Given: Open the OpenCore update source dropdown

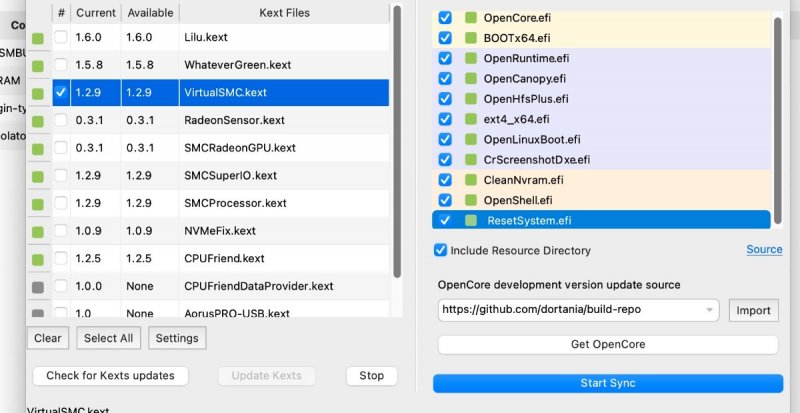Looking at the screenshot, I should (710, 310).
